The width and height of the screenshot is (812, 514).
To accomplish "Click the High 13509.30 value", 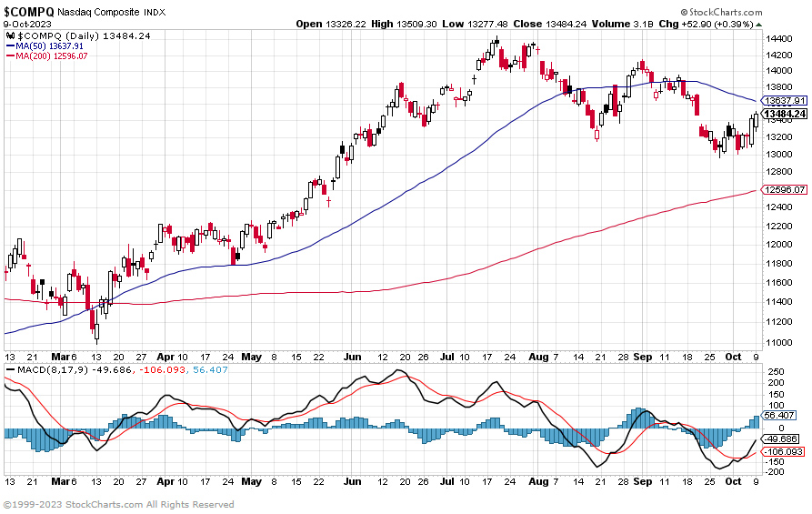I will [x=404, y=24].
